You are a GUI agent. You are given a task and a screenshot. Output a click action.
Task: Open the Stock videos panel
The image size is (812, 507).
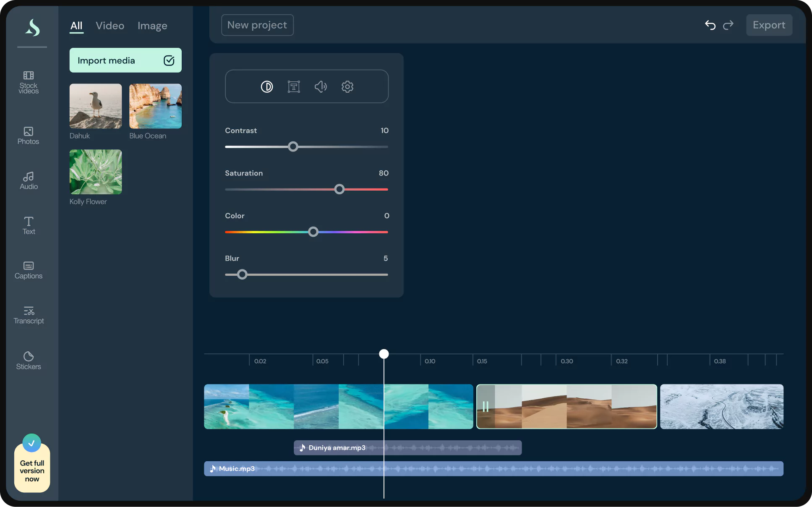[29, 82]
